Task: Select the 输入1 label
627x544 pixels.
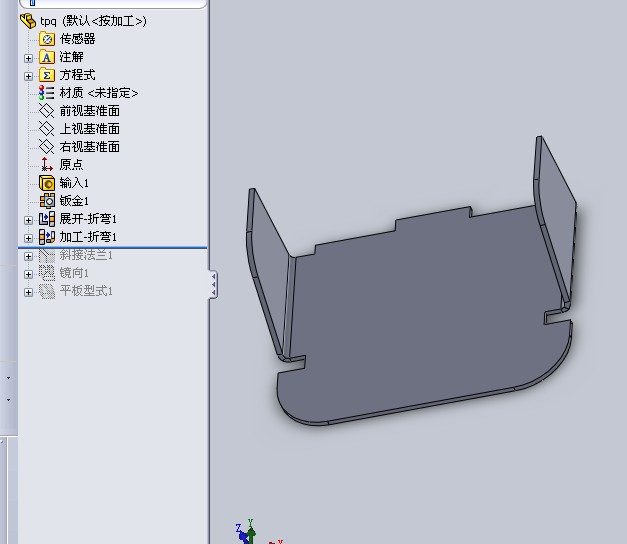Action: click(74, 183)
